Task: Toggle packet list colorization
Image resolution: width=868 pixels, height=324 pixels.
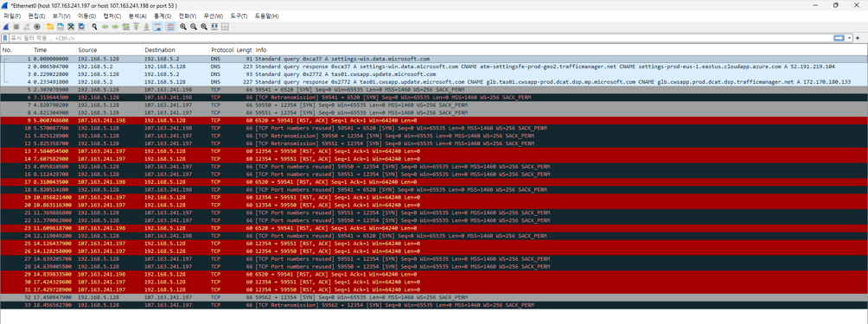Action: [x=170, y=27]
